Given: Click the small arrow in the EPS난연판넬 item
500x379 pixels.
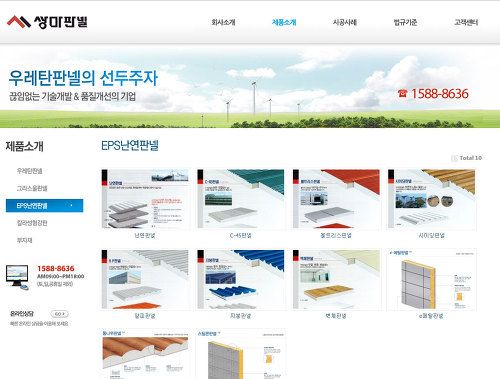Looking at the screenshot, I should [x=71, y=205].
